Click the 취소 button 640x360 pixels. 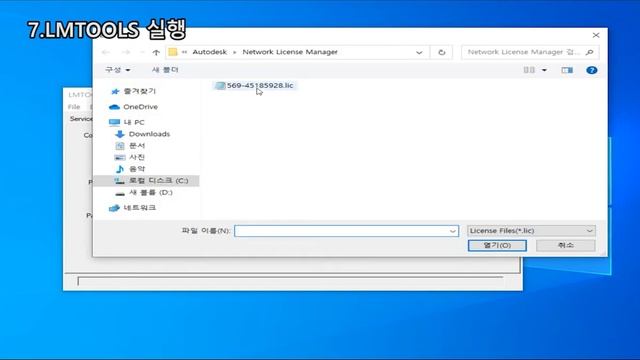point(566,245)
